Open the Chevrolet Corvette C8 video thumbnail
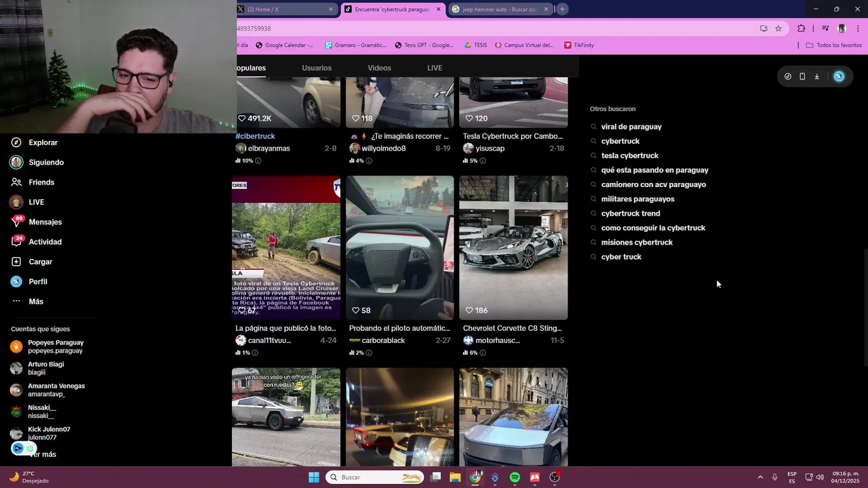The width and height of the screenshot is (868, 488). (x=513, y=248)
